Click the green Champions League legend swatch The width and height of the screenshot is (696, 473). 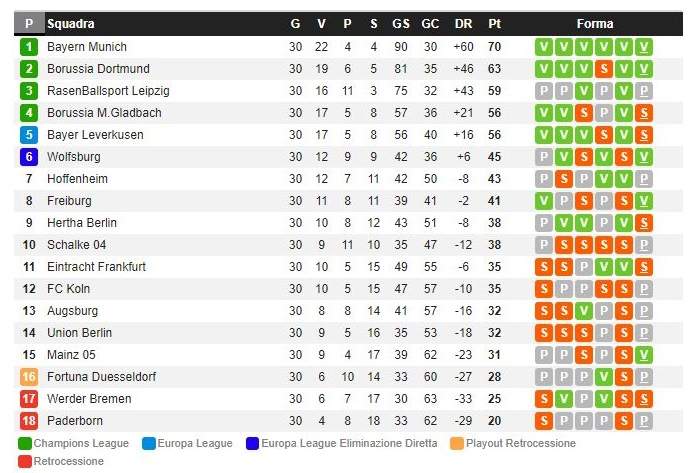(24, 443)
